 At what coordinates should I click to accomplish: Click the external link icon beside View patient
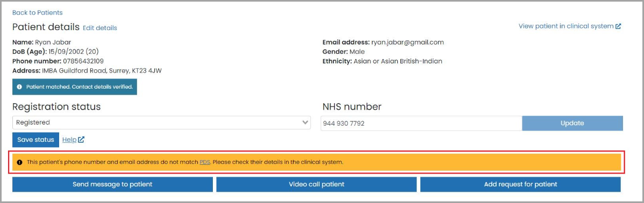618,26
